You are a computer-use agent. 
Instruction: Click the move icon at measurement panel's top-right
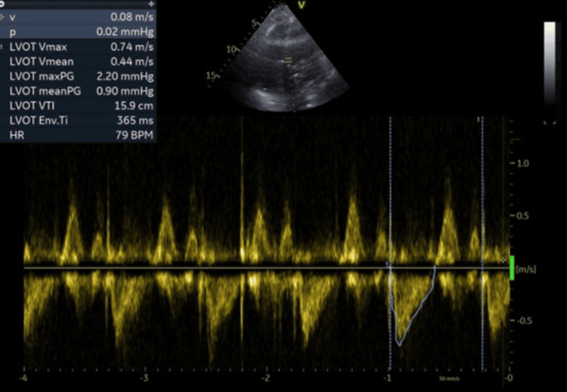click(151, 4)
